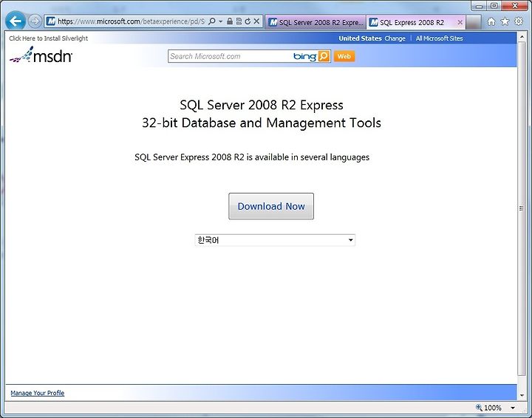Image resolution: width=532 pixels, height=418 pixels.
Task: Open Favorites star icon
Action: click(x=505, y=21)
